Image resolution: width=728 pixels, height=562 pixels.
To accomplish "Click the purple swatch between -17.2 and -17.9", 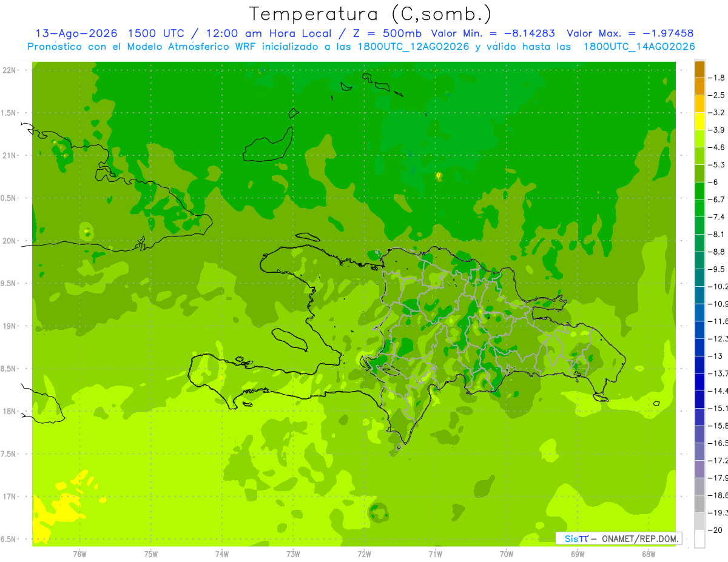I will point(699,469).
